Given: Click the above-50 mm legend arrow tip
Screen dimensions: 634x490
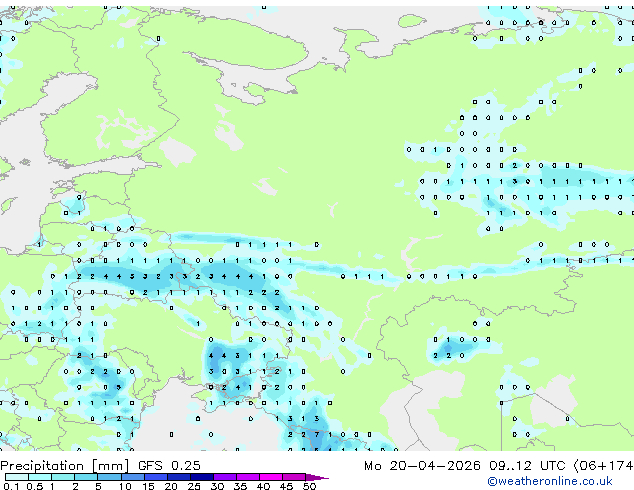Looking at the screenshot, I should tap(317, 477).
